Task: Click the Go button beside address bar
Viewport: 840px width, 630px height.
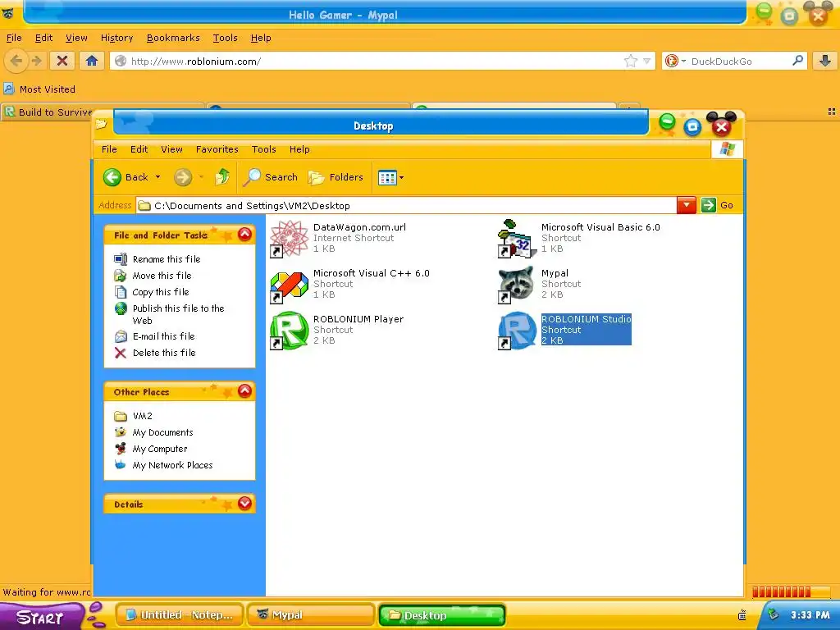Action: [x=718, y=205]
